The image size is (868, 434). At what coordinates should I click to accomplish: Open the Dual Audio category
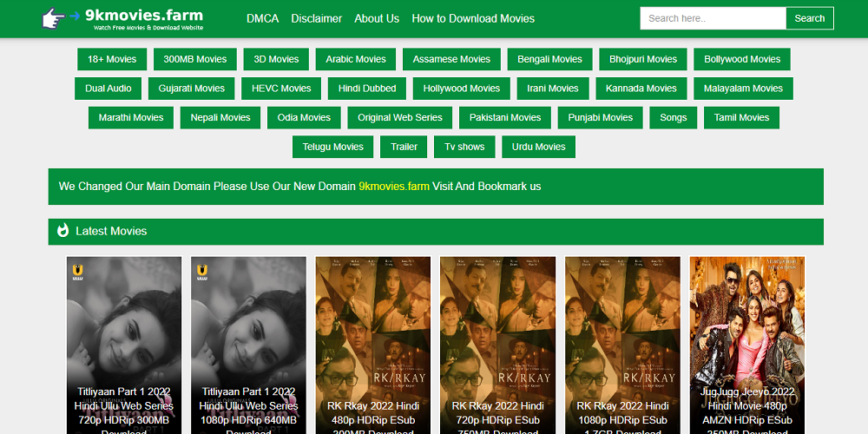(x=108, y=89)
